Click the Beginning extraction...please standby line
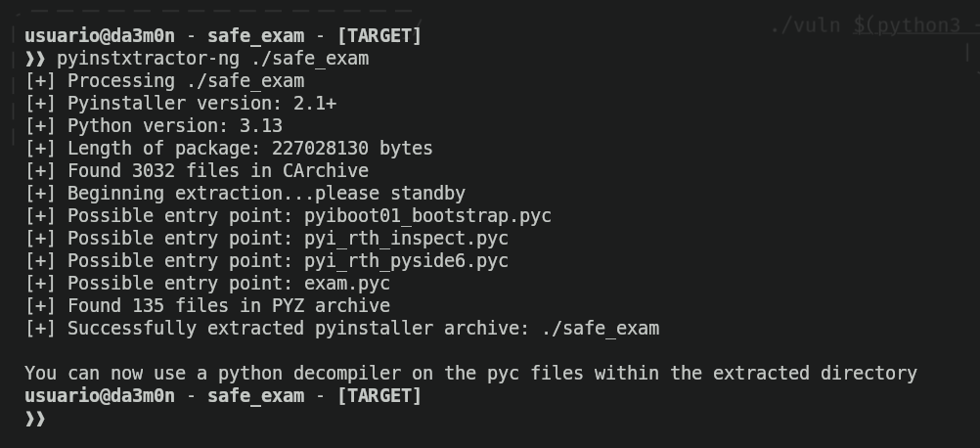The image size is (980, 448). point(245,194)
